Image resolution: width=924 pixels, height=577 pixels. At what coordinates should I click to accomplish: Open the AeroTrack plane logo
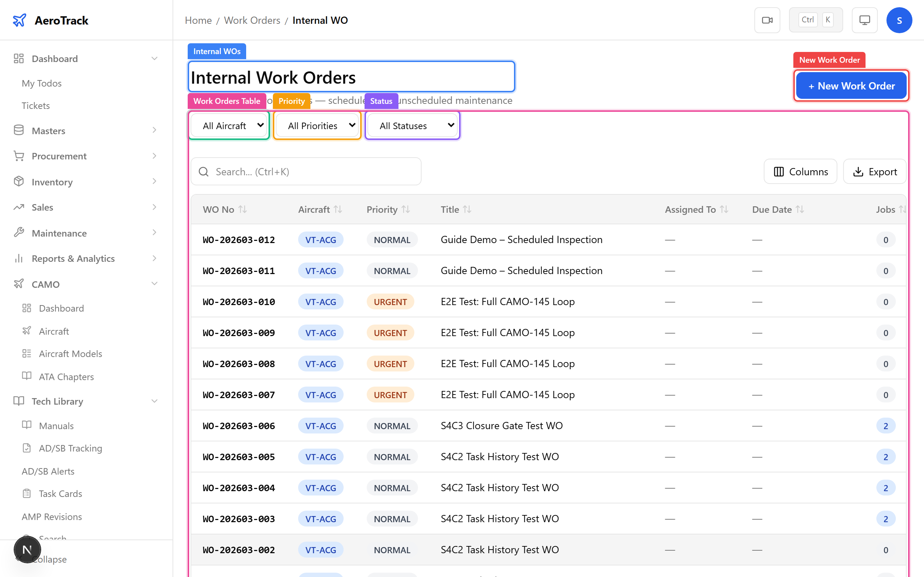pyautogui.click(x=19, y=20)
